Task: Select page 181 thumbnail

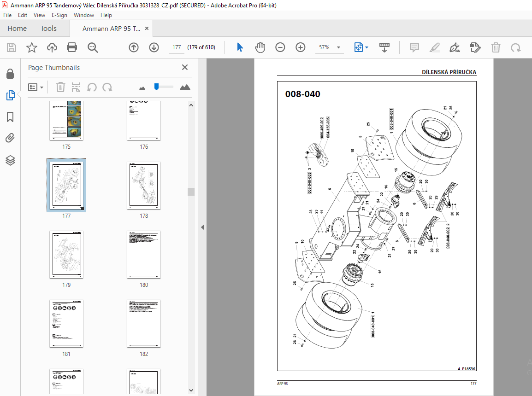Action: click(66, 324)
